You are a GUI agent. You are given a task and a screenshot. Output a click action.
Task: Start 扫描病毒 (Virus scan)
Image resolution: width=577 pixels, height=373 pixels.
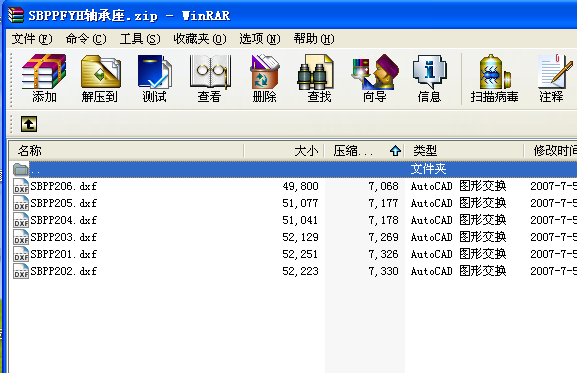494,78
